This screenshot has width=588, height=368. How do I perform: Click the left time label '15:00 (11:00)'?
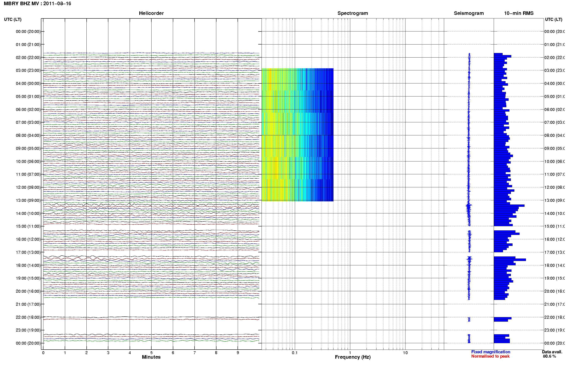(x=28, y=226)
